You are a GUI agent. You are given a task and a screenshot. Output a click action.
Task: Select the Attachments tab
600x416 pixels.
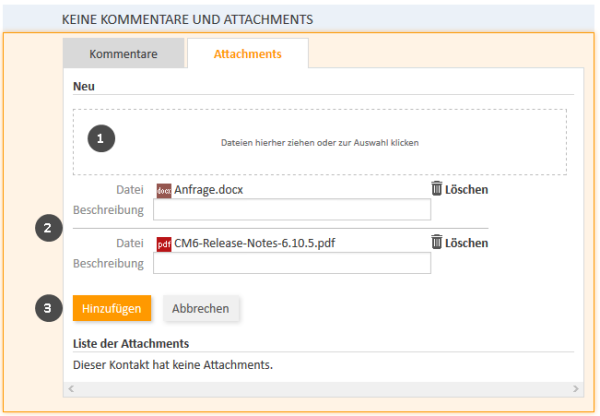point(248,54)
